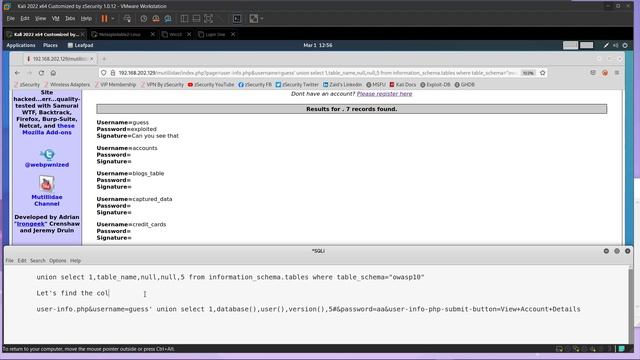Toggle the VMware library sidebar icon

[x=184, y=18]
